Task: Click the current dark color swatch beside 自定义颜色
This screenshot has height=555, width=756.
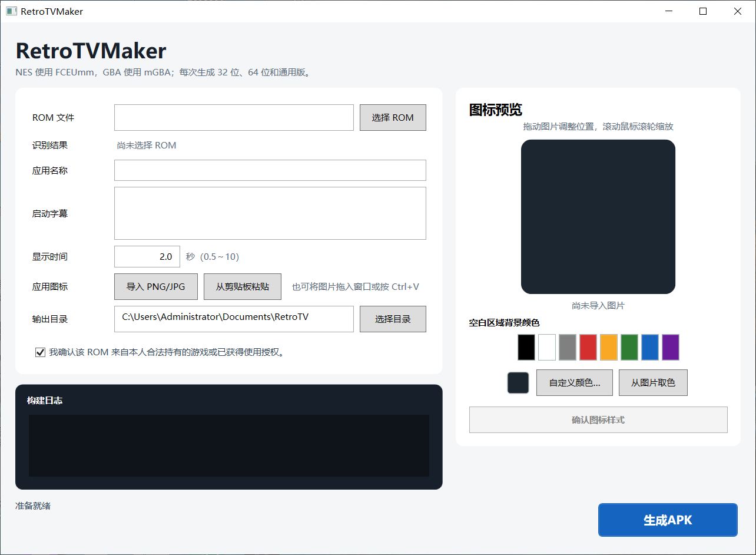Action: click(518, 382)
